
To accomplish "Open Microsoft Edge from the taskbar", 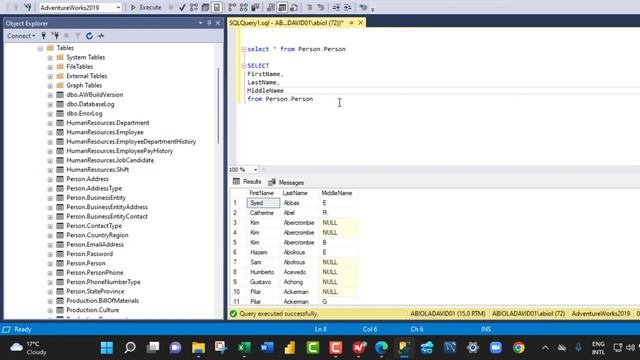I will click(381, 347).
